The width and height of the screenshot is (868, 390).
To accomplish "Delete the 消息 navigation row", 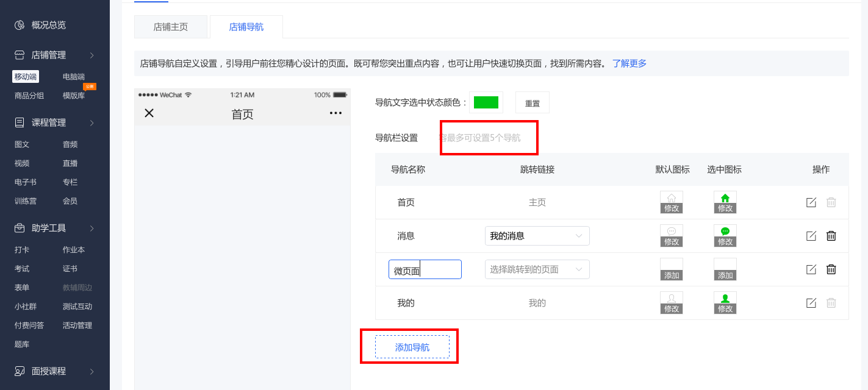I will coord(831,236).
